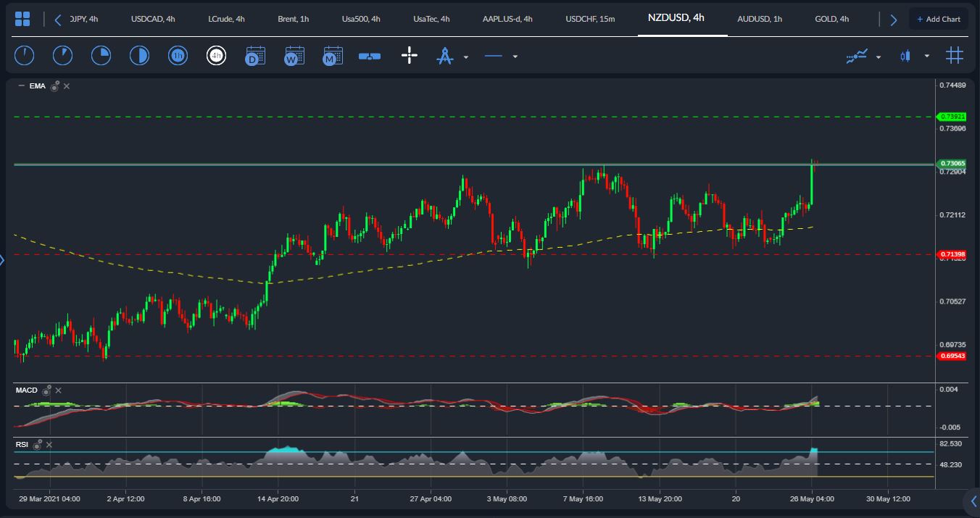The height and width of the screenshot is (518, 980).
Task: Click the MACD 0.004 scale value
Action: 948,390
